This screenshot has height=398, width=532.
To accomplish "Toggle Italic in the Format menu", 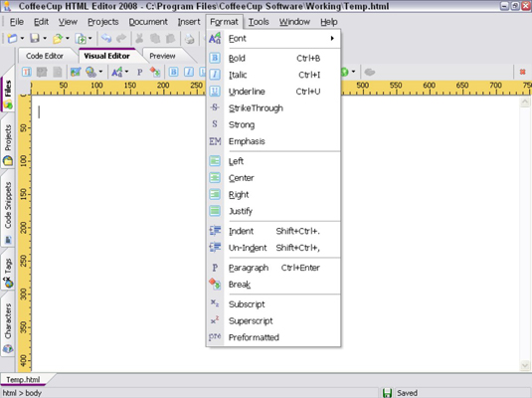I will [x=273, y=75].
